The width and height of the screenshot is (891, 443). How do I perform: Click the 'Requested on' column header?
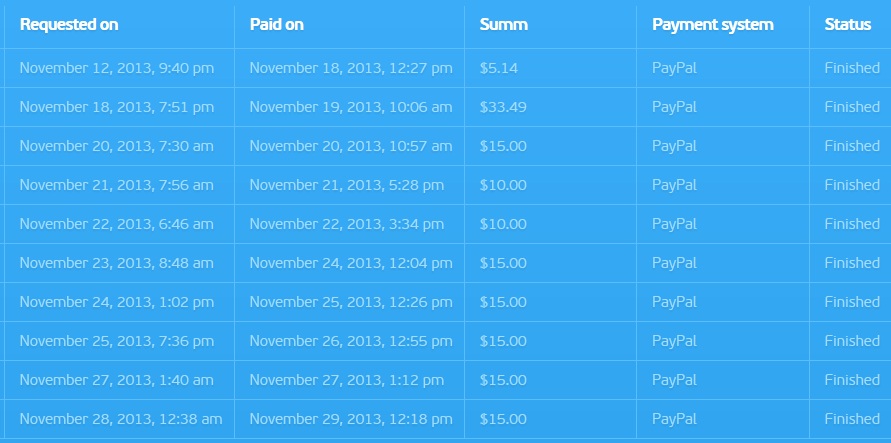click(x=69, y=24)
